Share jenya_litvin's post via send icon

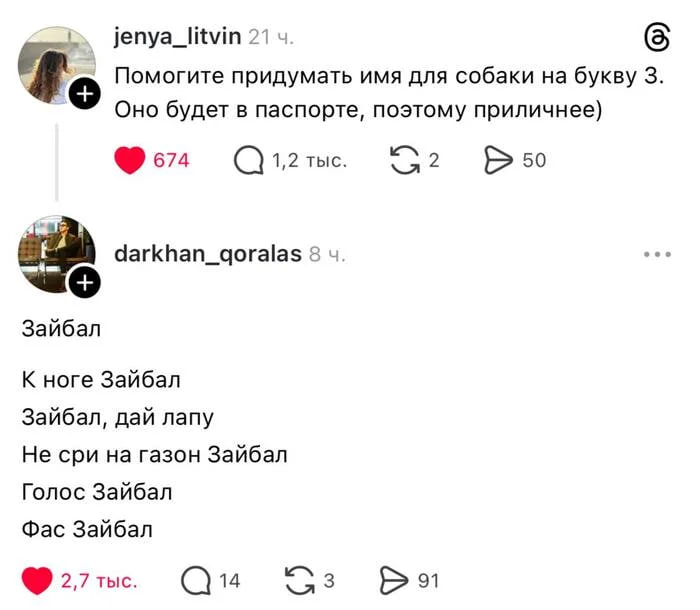(x=497, y=161)
